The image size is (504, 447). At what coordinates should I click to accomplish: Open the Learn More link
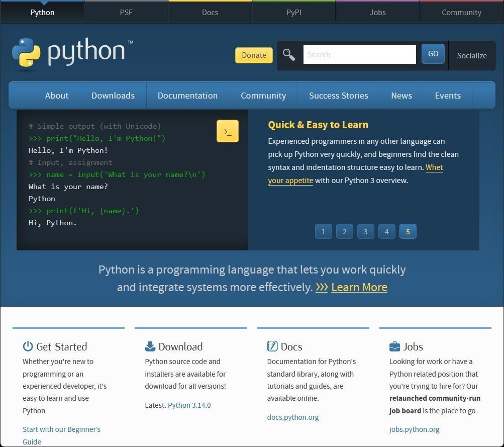click(359, 287)
